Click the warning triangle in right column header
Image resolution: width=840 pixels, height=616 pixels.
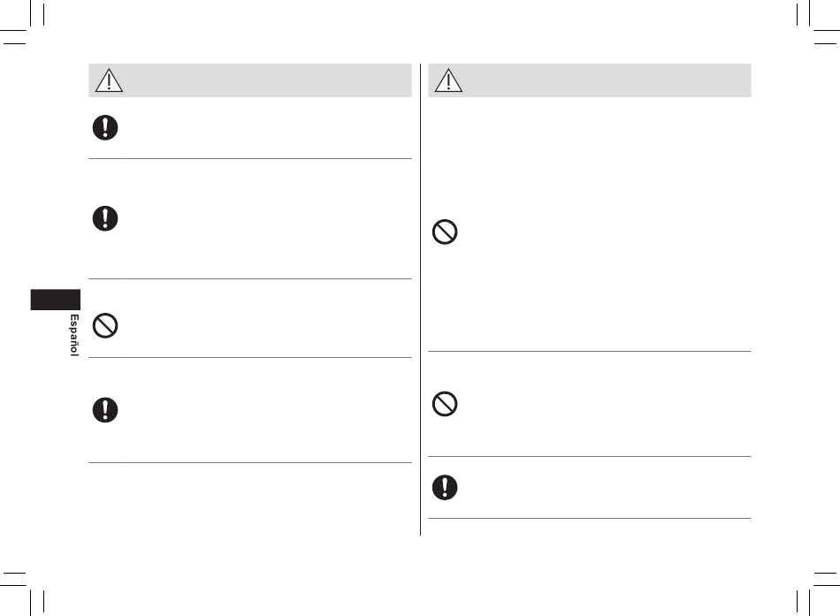pyautogui.click(x=448, y=80)
